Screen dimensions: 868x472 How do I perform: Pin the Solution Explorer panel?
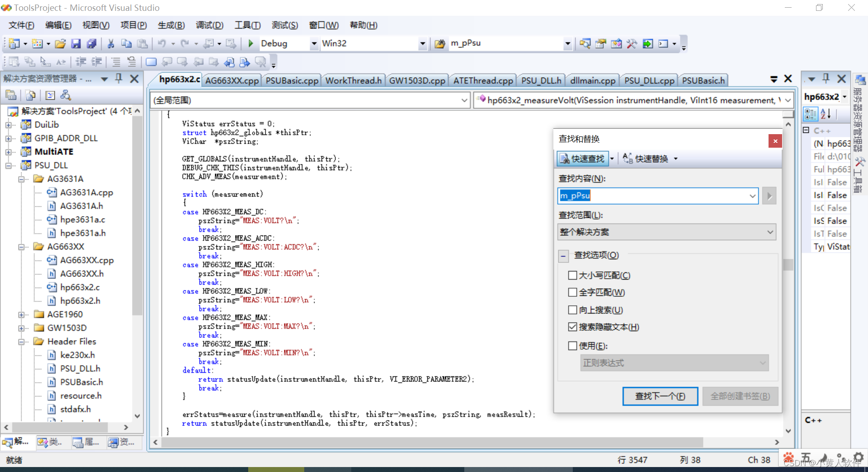[119, 79]
